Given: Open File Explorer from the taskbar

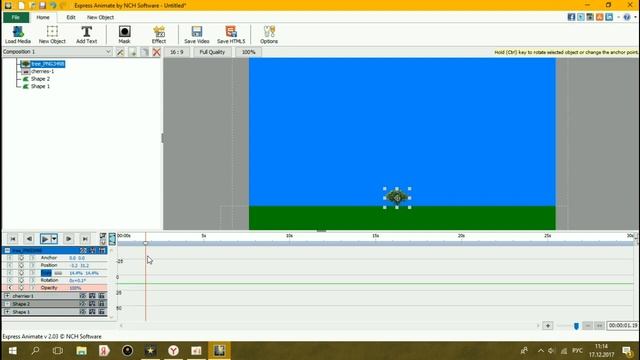Looking at the screenshot, I should [x=81, y=351].
